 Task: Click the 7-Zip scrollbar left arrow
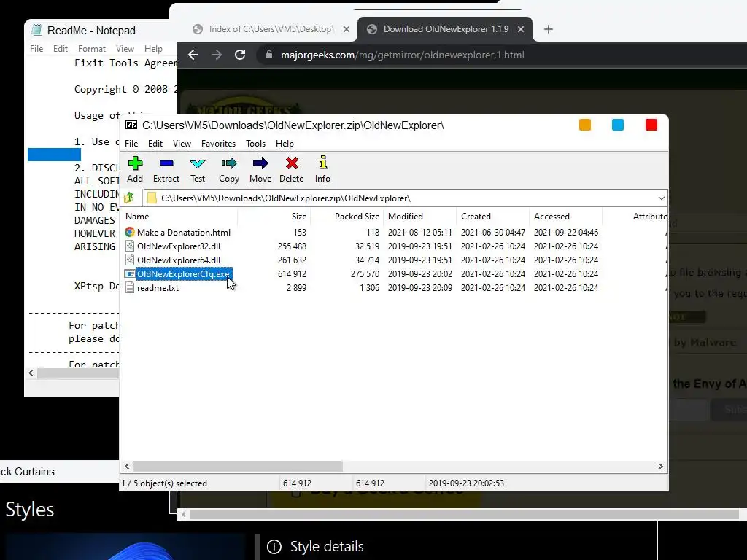127,466
